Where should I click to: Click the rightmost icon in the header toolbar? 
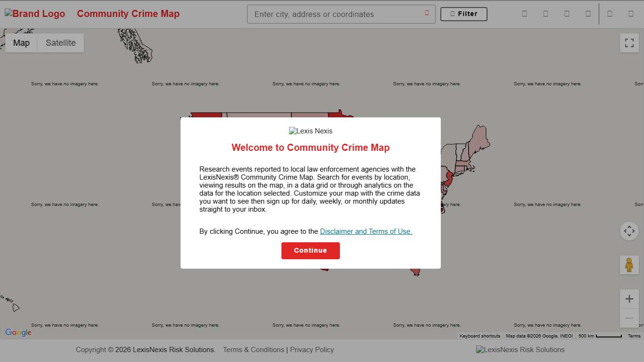click(x=631, y=14)
